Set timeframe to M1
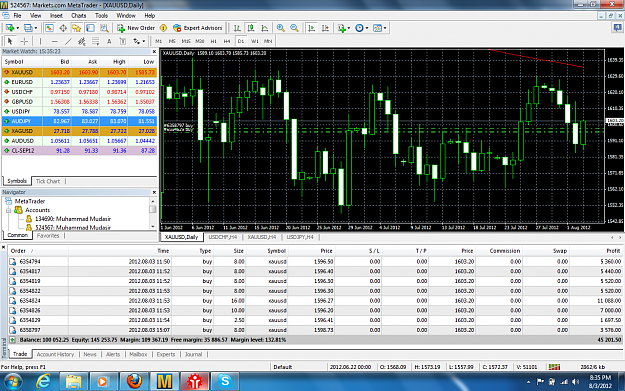Image resolution: width=625 pixels, height=391 pixels. click(x=159, y=41)
